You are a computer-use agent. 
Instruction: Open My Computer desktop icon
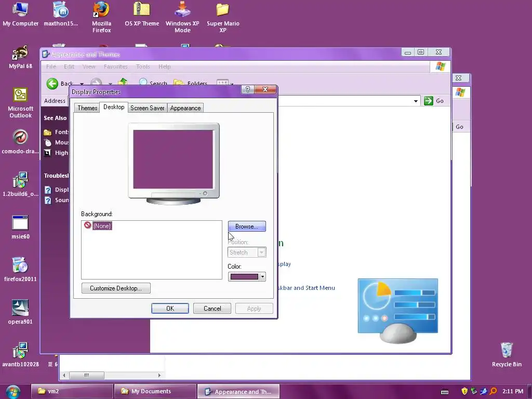[x=20, y=14]
